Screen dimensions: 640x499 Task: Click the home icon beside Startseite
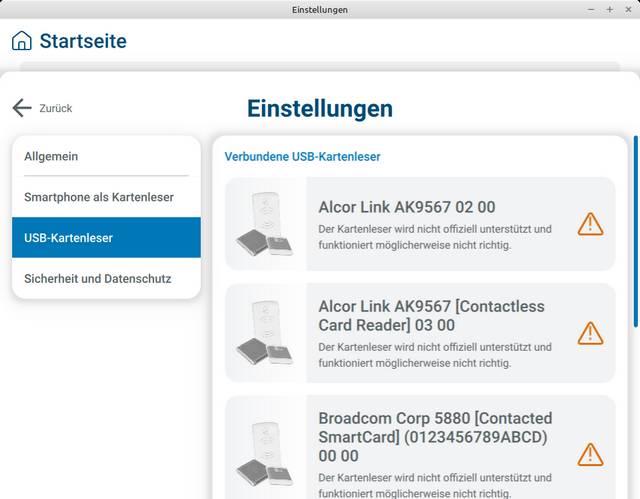[x=21, y=41]
